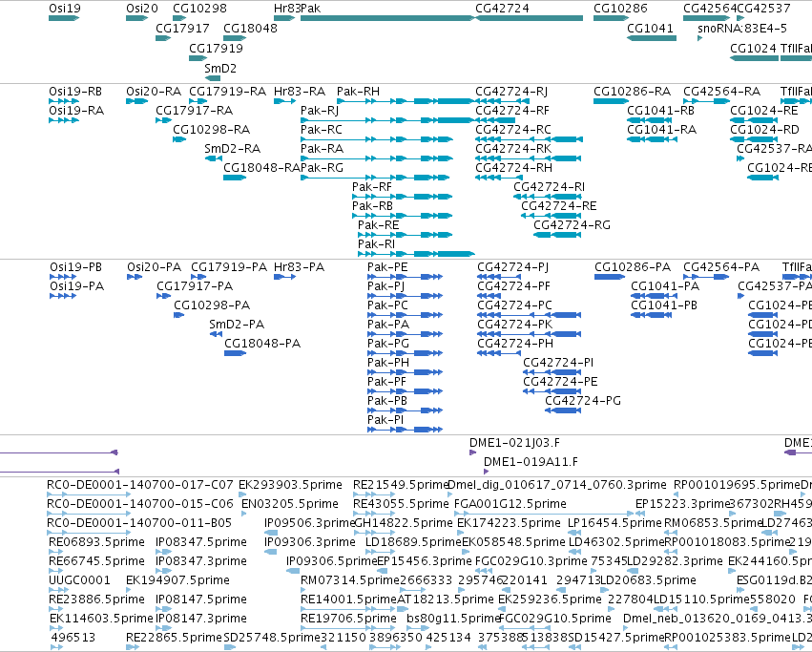
Task: Click the CG1024 gene label
Action: (x=753, y=48)
